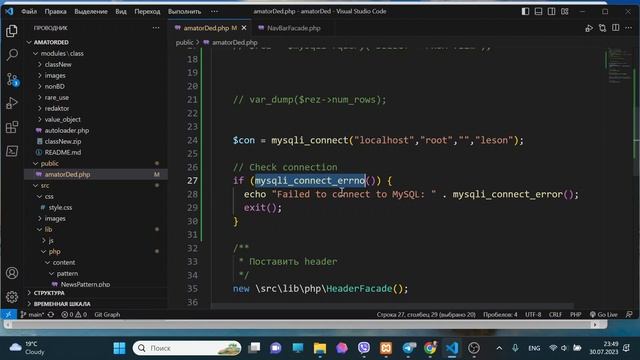The image size is (640, 360).
Task: Start Go Live server from status bar
Action: click(603, 314)
